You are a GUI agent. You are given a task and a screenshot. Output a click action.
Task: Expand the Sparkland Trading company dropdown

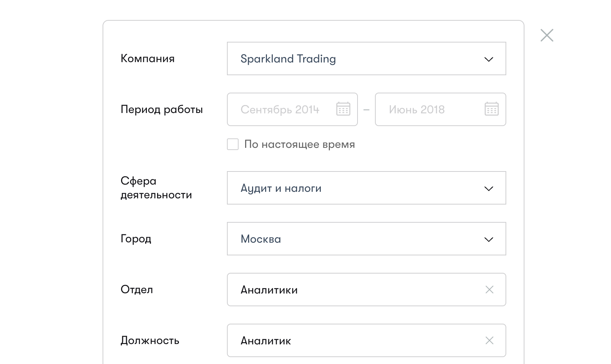(349, 58)
